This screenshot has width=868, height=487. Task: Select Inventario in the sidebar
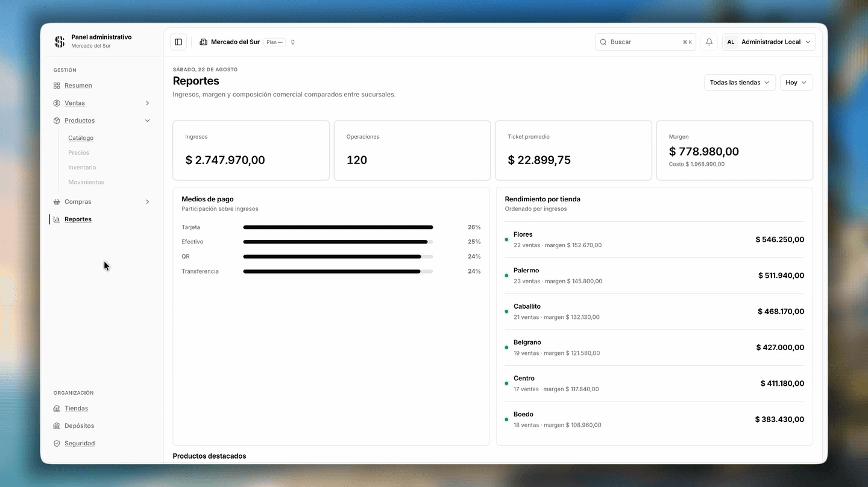pos(82,168)
